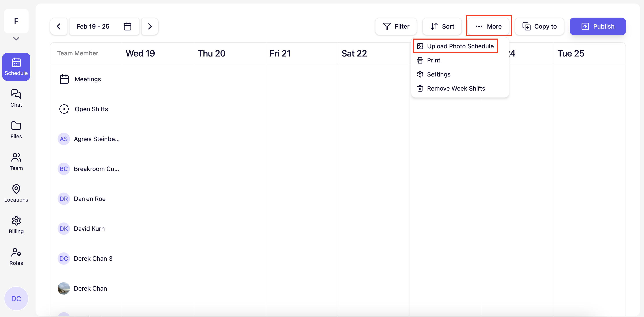Open the Filter options
Screen dimensions: 644x317
(x=396, y=26)
